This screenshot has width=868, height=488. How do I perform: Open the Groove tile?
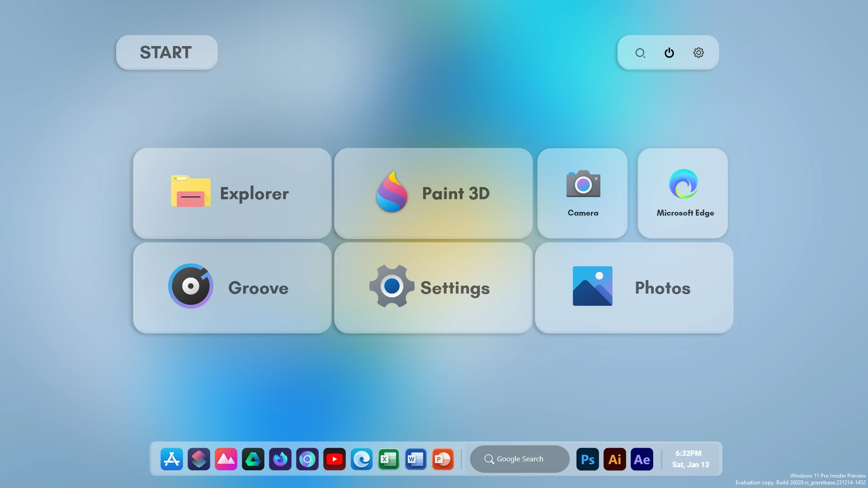click(x=232, y=288)
